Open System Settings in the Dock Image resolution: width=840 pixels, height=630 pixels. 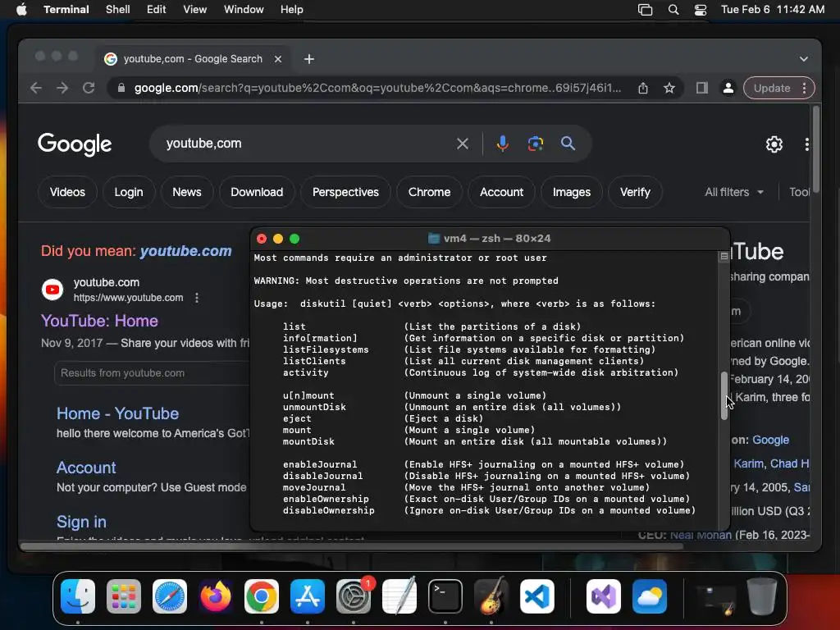pyautogui.click(x=354, y=596)
